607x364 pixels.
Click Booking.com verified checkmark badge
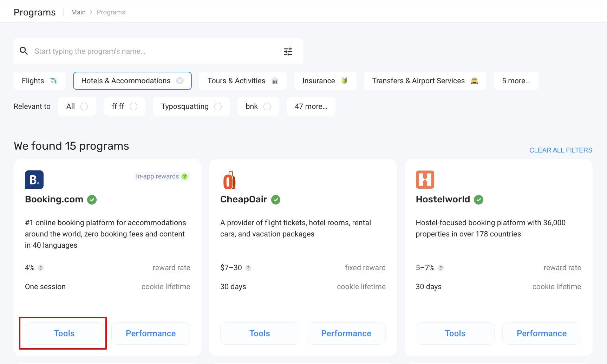[x=92, y=200]
